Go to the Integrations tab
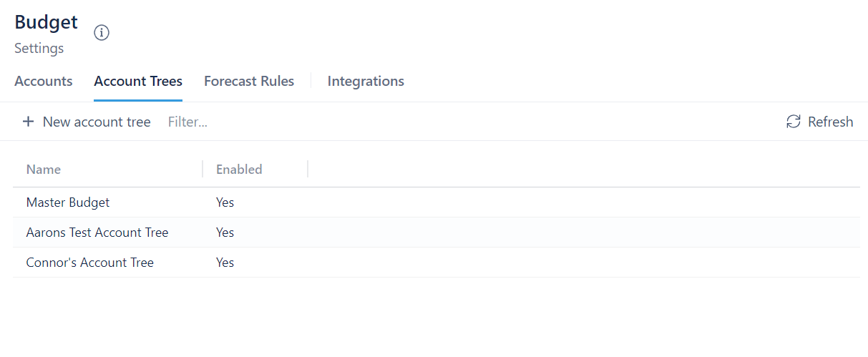868x357 pixels. 366,82
